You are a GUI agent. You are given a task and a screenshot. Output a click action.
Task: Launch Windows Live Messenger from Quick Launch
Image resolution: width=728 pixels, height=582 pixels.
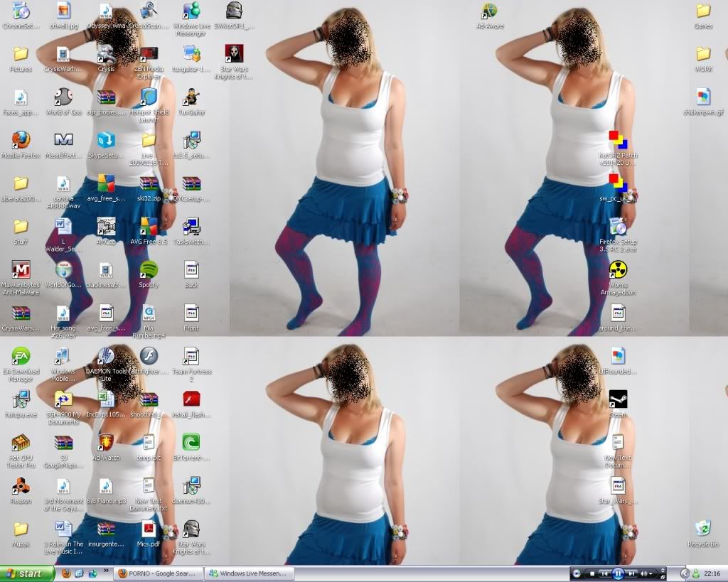point(92,573)
